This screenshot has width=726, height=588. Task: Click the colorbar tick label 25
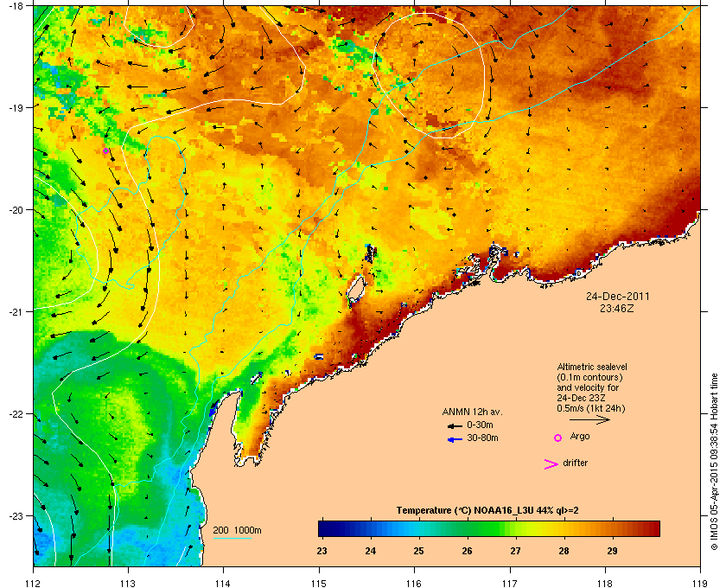tap(418, 551)
